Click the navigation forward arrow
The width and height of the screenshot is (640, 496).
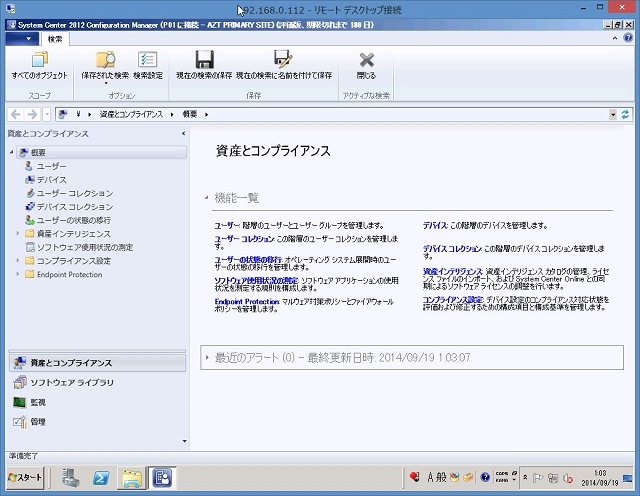click(32, 114)
